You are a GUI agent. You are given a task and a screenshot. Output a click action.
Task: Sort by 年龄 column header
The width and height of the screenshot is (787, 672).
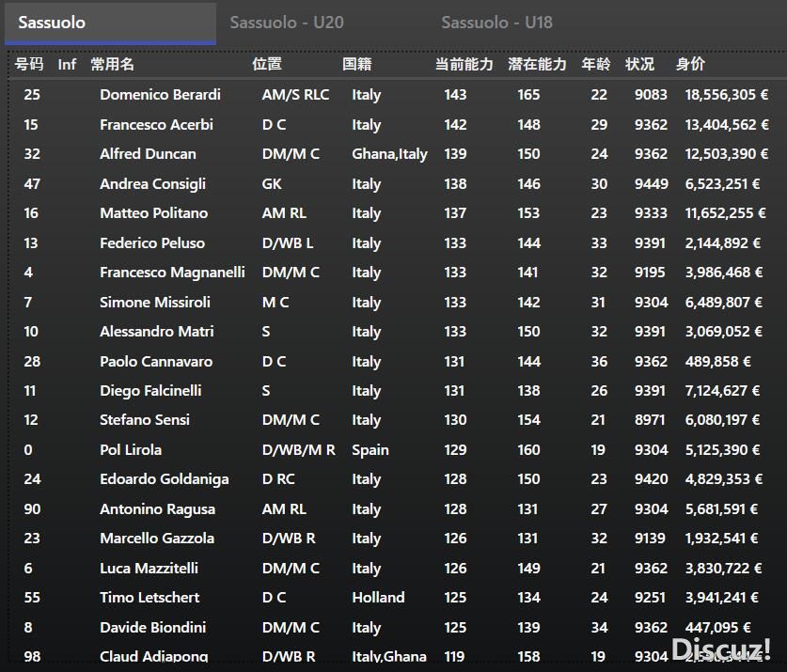click(x=596, y=64)
